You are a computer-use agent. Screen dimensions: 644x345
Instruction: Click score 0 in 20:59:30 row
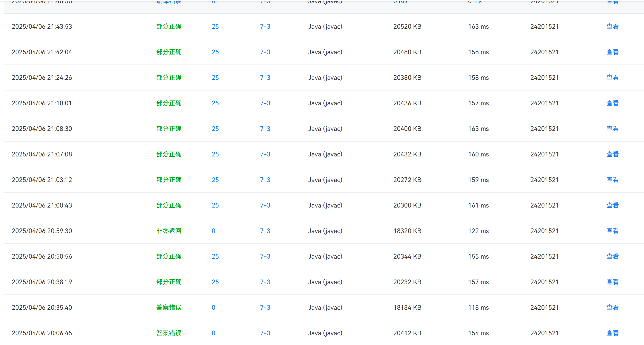click(213, 231)
